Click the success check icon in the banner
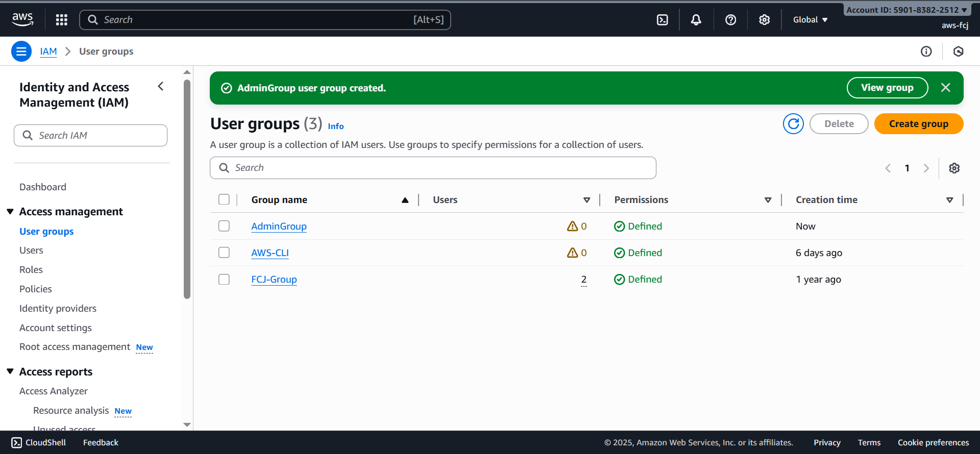This screenshot has height=454, width=980. pyautogui.click(x=226, y=88)
